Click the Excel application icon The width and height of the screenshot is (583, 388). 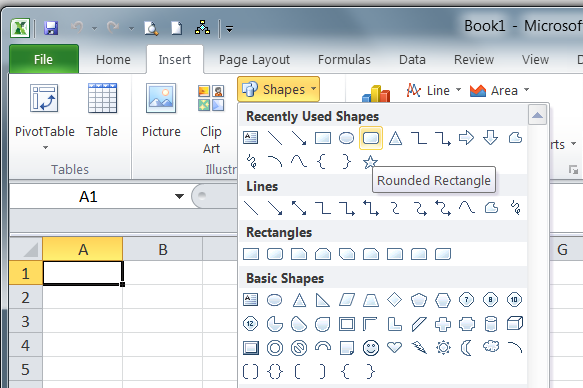coord(20,28)
